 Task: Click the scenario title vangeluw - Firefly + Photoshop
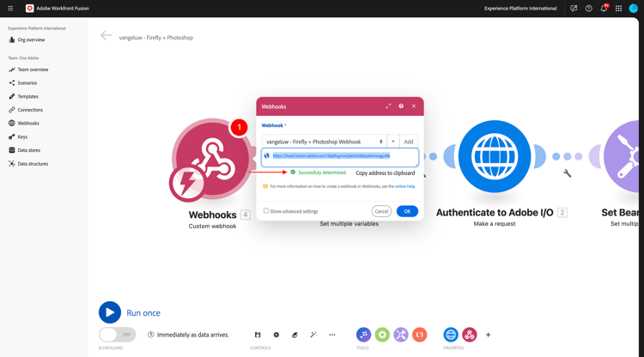tap(156, 38)
